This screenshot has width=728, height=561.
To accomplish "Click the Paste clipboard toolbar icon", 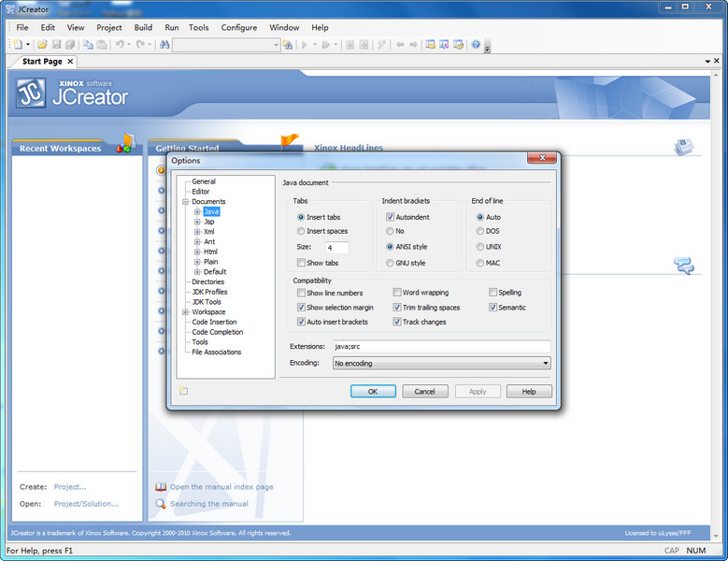I will [102, 45].
